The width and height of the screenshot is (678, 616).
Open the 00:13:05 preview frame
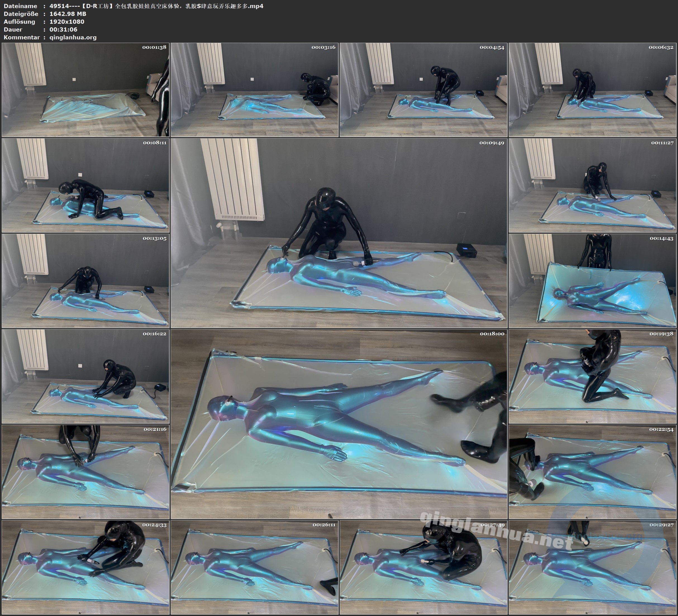tap(85, 281)
